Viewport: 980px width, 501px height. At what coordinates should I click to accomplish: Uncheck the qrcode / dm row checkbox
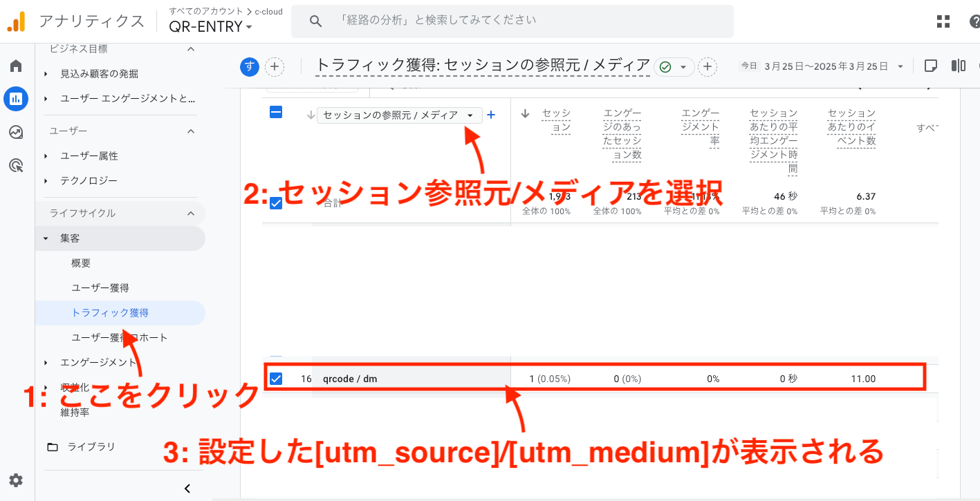(x=276, y=378)
